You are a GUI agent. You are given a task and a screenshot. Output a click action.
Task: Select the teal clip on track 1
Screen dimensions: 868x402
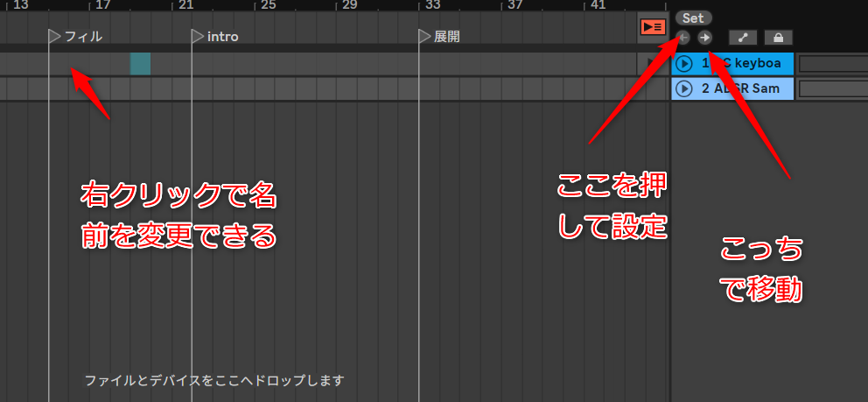coord(140,64)
